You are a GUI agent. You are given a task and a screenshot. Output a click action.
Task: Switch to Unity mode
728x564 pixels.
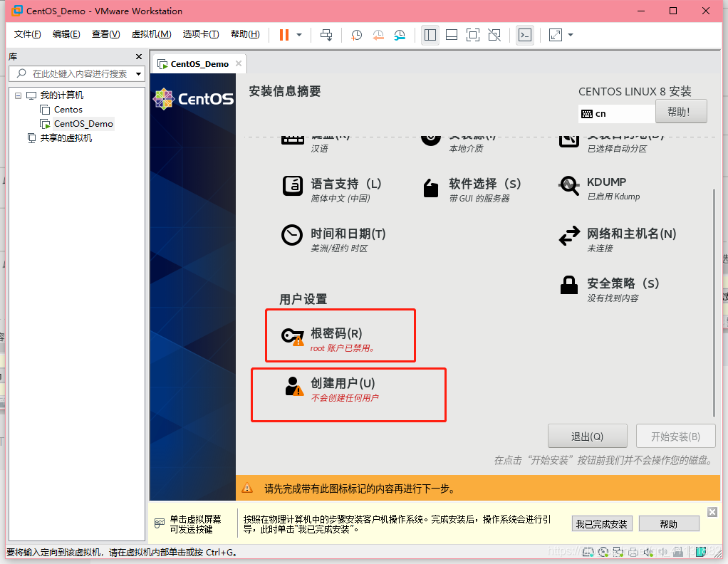click(x=494, y=35)
